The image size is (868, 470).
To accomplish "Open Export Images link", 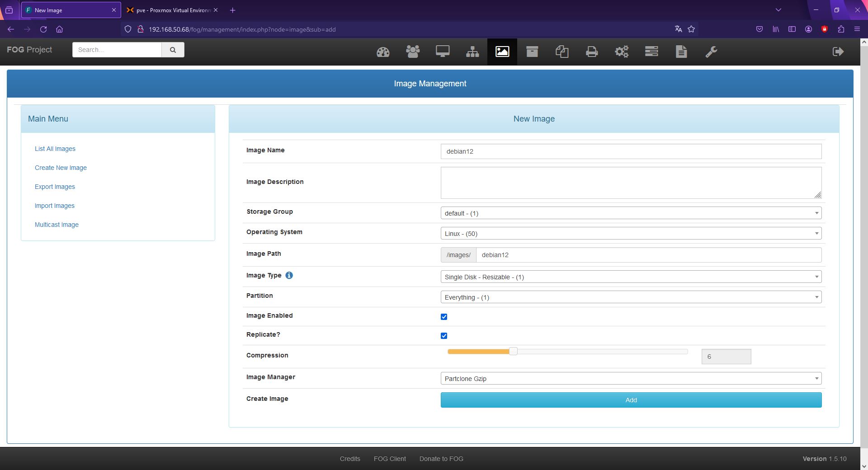I will click(x=55, y=187).
